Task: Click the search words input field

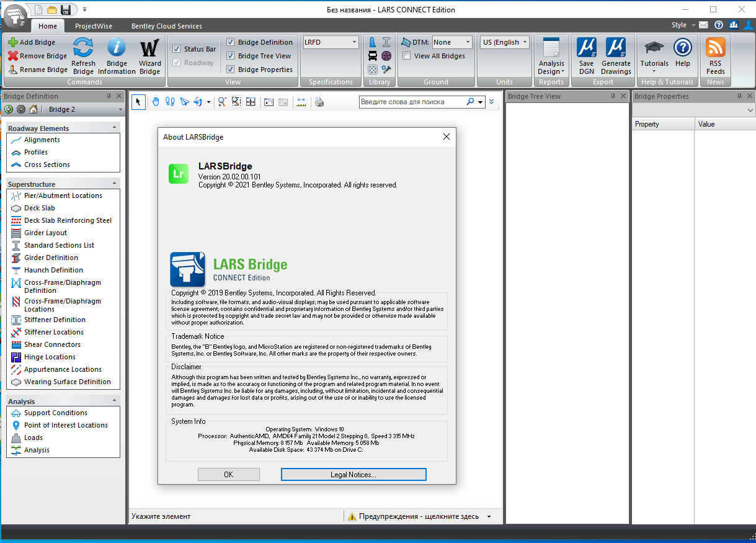Action: (x=412, y=102)
